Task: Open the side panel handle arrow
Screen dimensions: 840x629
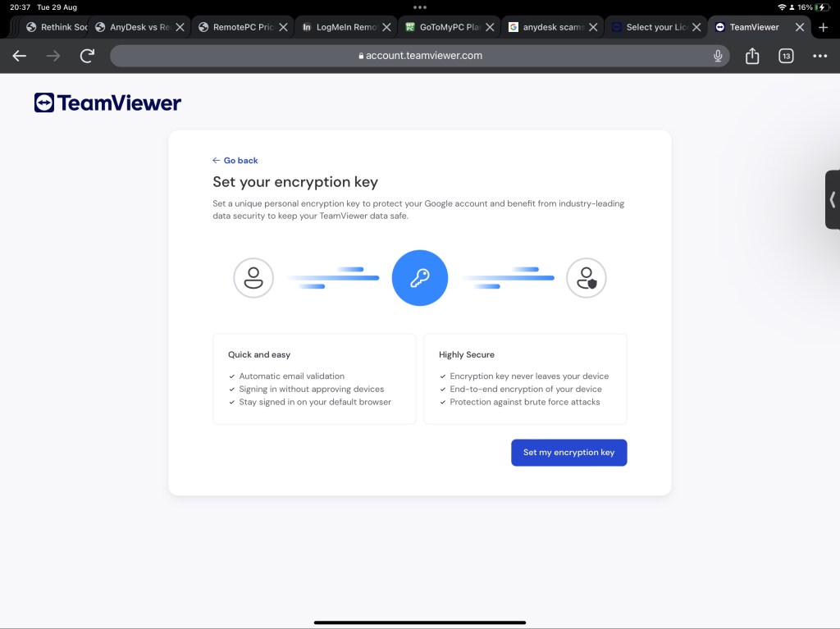Action: point(833,200)
